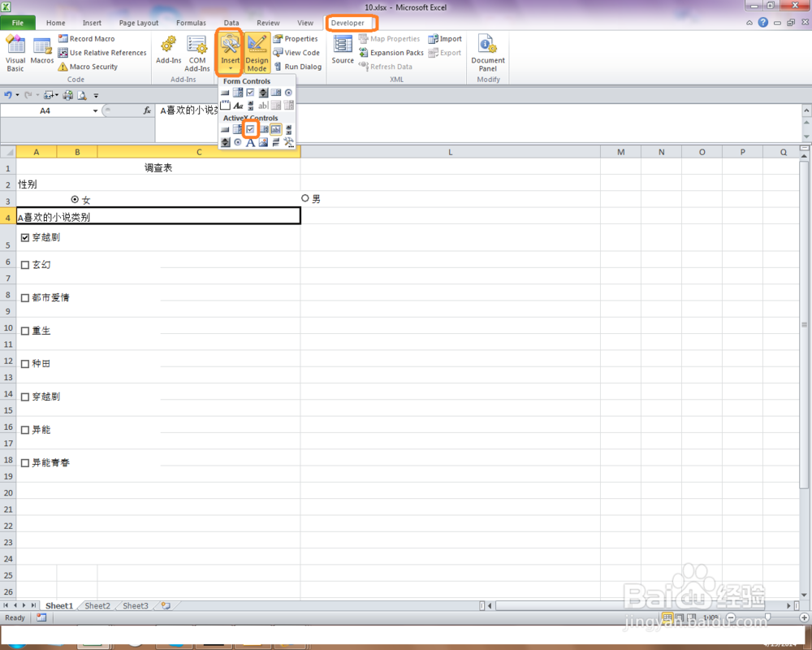The height and width of the screenshot is (650, 812).
Task: Select ActiveX toggle button control
Action: click(275, 142)
